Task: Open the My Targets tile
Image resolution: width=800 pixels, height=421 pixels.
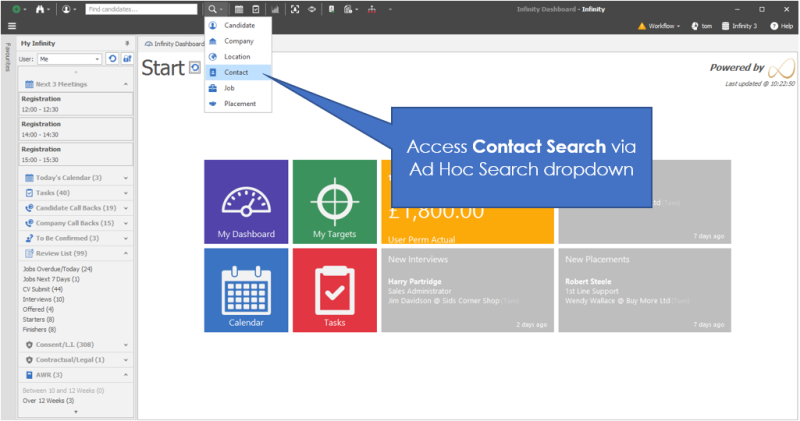Action: click(x=333, y=202)
